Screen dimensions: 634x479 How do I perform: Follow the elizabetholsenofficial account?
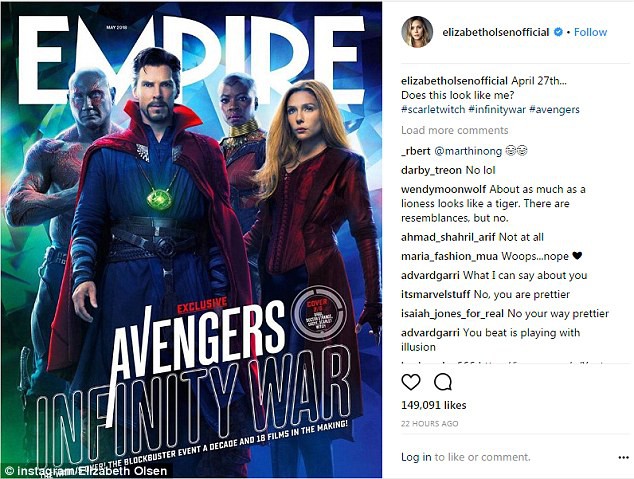click(x=590, y=32)
